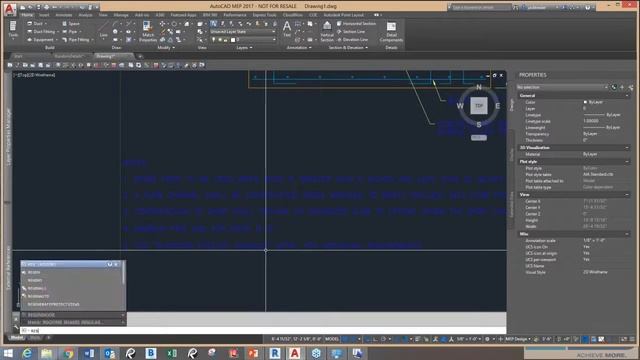The image size is (640, 360).
Task: Click the Windows Start button
Action: 8,353
